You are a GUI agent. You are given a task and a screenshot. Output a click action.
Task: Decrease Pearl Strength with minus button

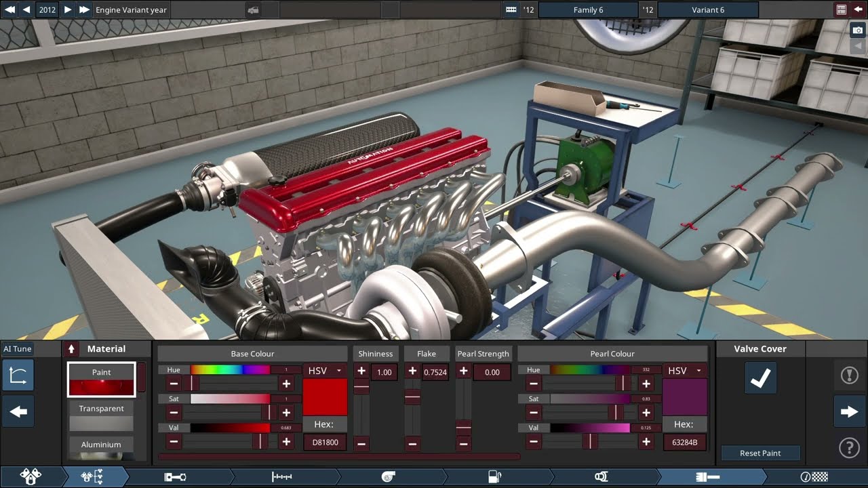(x=463, y=445)
